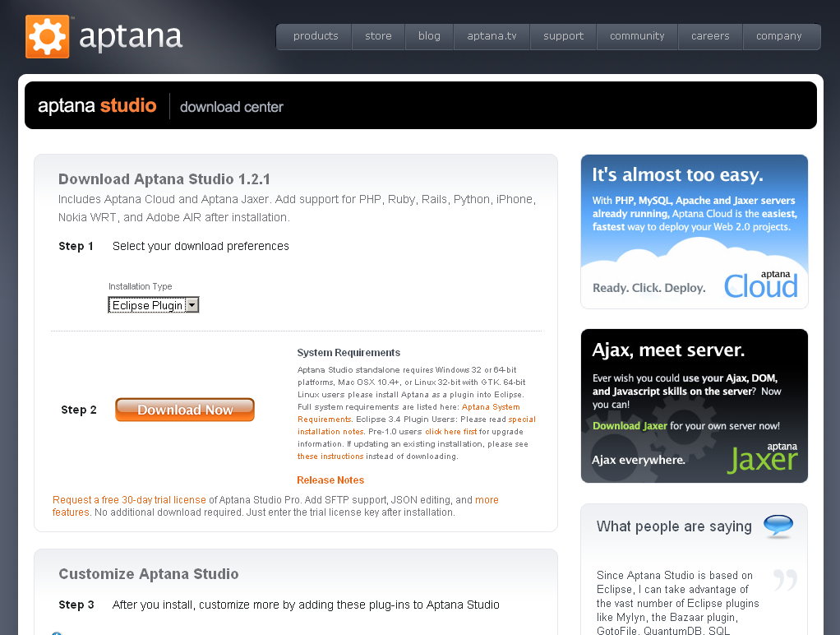Click the aptana Cloud logo
This screenshot has height=635, width=840.
coord(761,285)
